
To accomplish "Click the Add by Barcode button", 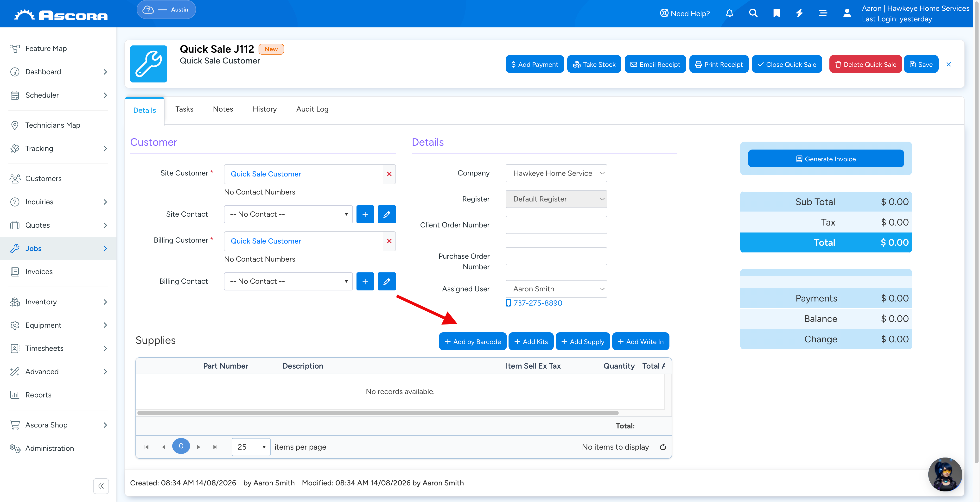I will point(472,341).
